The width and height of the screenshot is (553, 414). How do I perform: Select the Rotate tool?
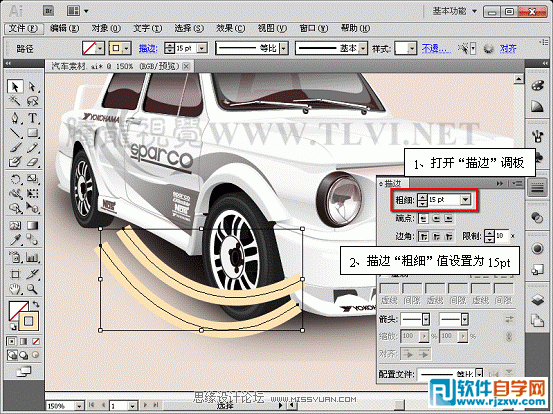tap(15, 179)
